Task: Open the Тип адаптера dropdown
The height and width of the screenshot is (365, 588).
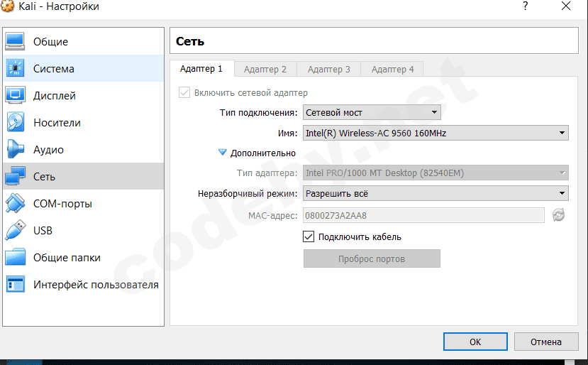Action: tap(436, 173)
